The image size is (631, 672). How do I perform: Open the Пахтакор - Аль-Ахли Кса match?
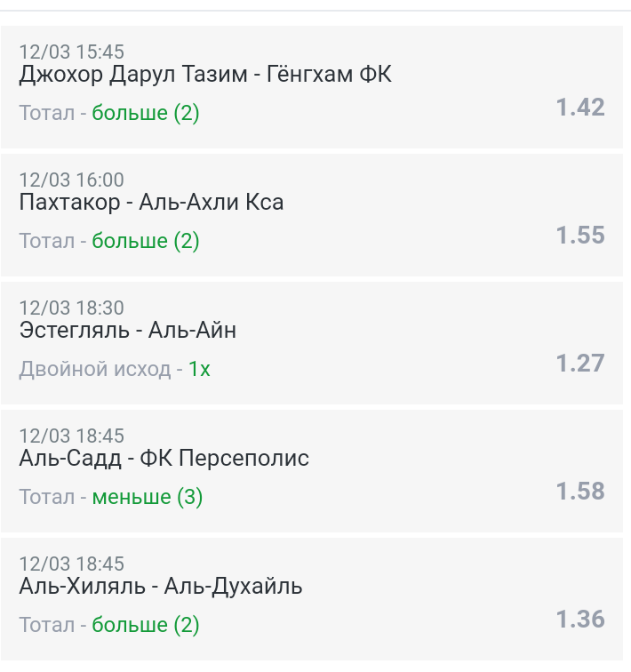click(x=151, y=202)
